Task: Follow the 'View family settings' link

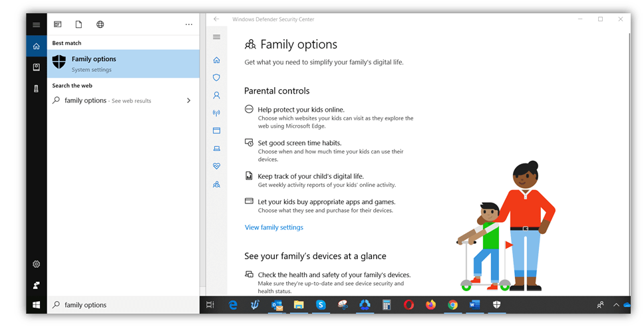Action: pyautogui.click(x=274, y=227)
